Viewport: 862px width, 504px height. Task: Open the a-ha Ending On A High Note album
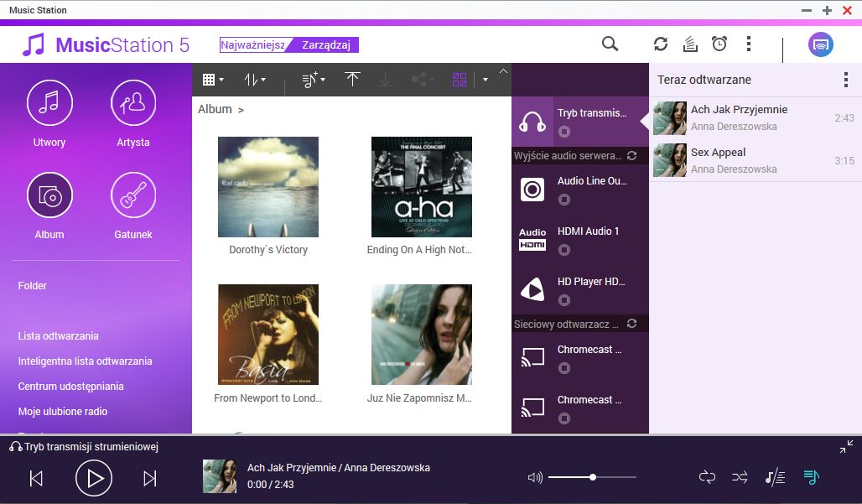tap(422, 187)
